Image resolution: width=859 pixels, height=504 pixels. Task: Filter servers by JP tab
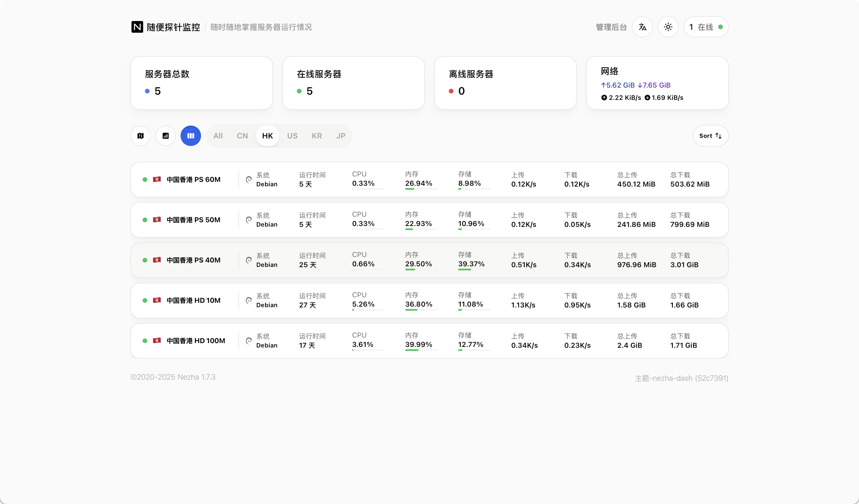[341, 135]
